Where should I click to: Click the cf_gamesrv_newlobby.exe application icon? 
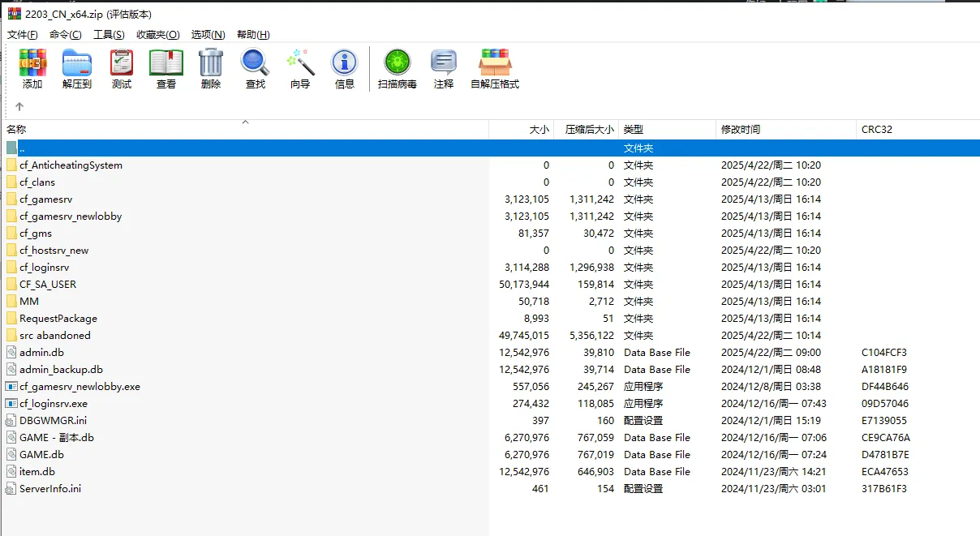pos(11,386)
